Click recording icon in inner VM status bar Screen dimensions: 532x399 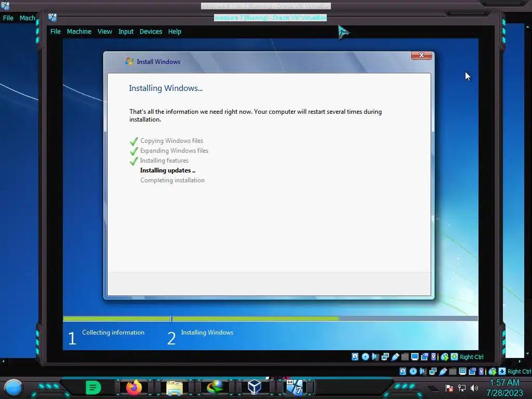pyautogui.click(x=424, y=356)
